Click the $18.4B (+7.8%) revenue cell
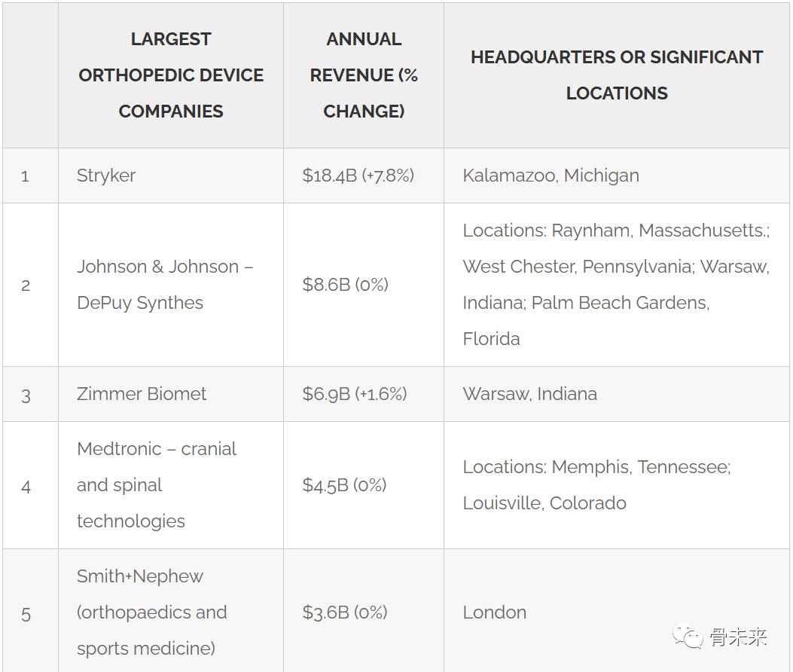 tap(364, 176)
